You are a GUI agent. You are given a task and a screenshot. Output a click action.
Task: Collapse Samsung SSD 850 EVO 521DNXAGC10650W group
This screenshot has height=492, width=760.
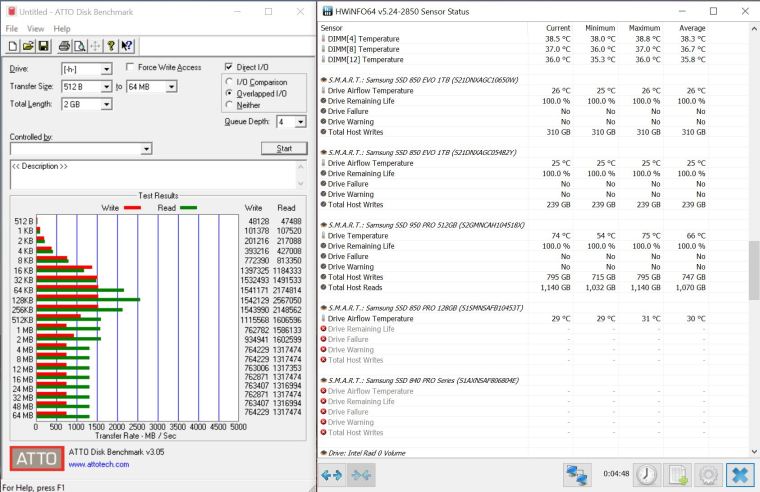point(323,80)
